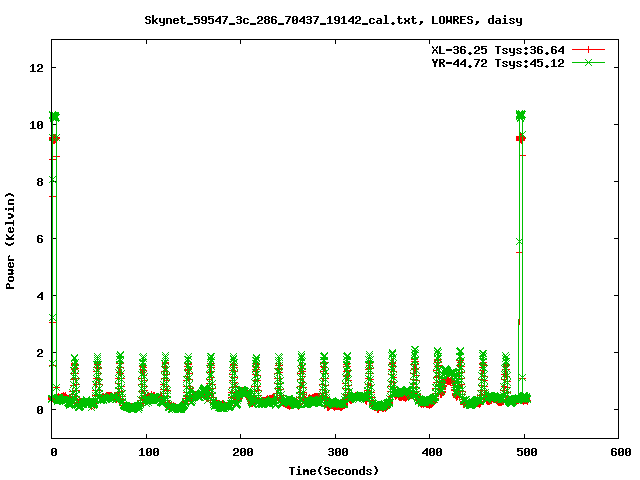
Task: Click the 500 tick label on x-axis
Action: 524,452
